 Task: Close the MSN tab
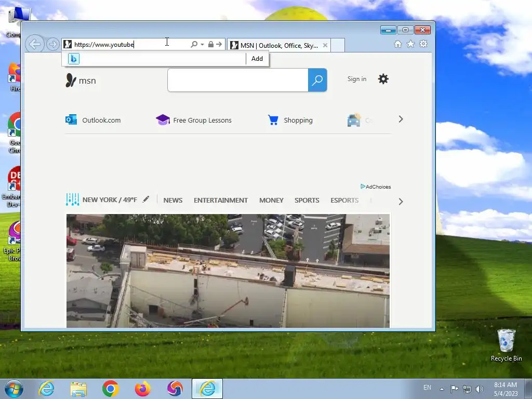325,45
